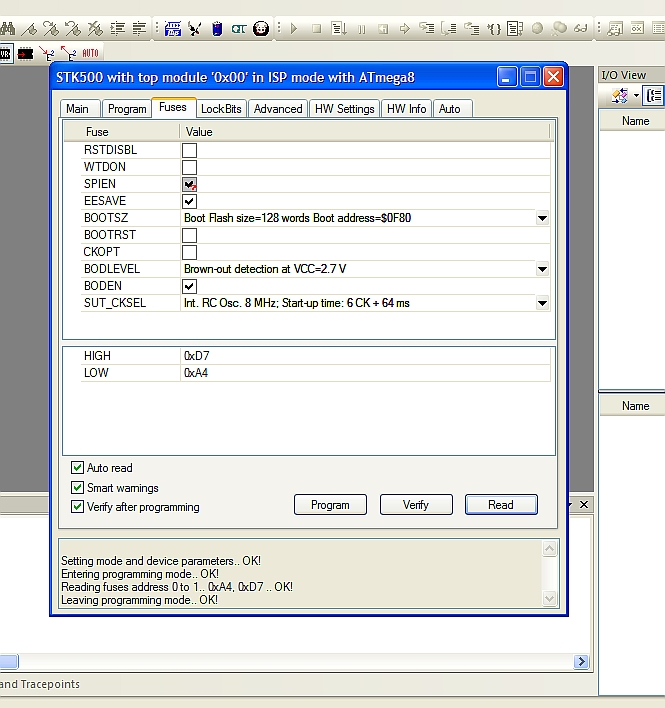Switch to the Advanced tab
Screen dimensions: 665x708
point(278,109)
